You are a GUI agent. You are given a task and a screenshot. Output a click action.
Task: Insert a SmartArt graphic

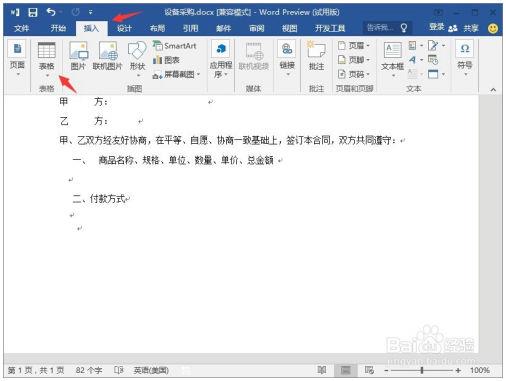click(x=175, y=46)
